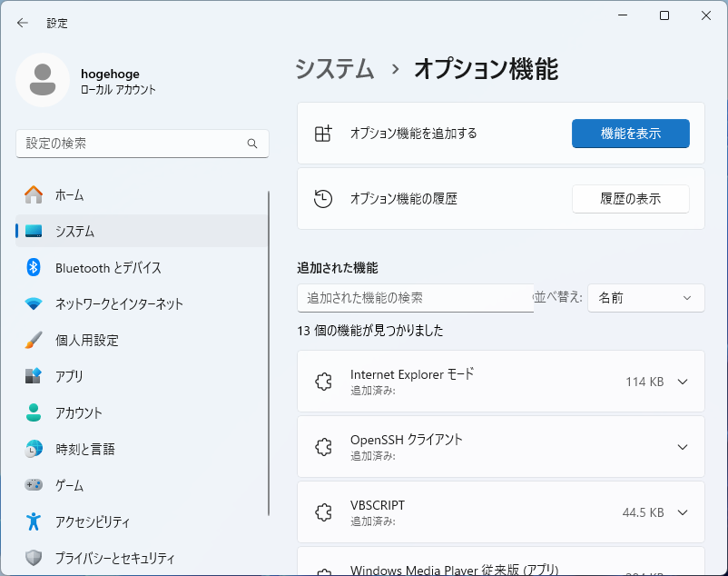The width and height of the screenshot is (728, 576).
Task: Click the アプリ icon in sidebar
Action: (34, 376)
